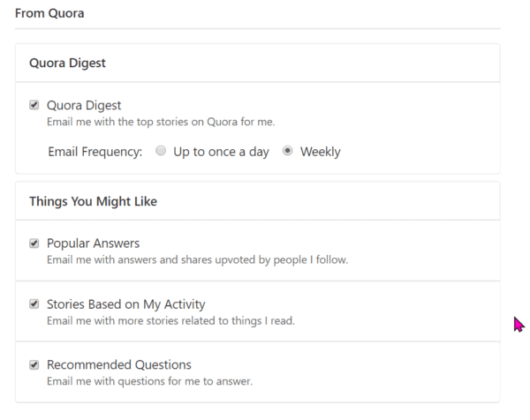530x420 pixels.
Task: Click the "Stories Based on My Activity" label
Action: click(125, 304)
